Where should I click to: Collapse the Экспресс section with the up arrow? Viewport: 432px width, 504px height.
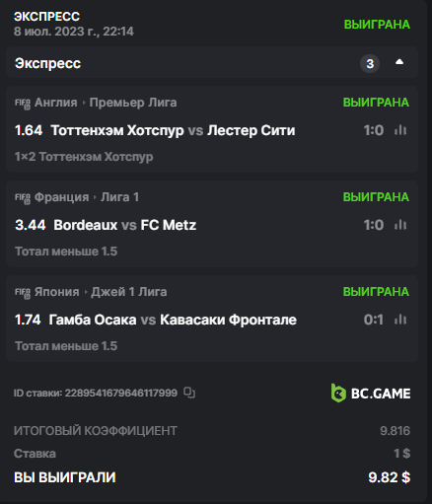click(x=399, y=62)
